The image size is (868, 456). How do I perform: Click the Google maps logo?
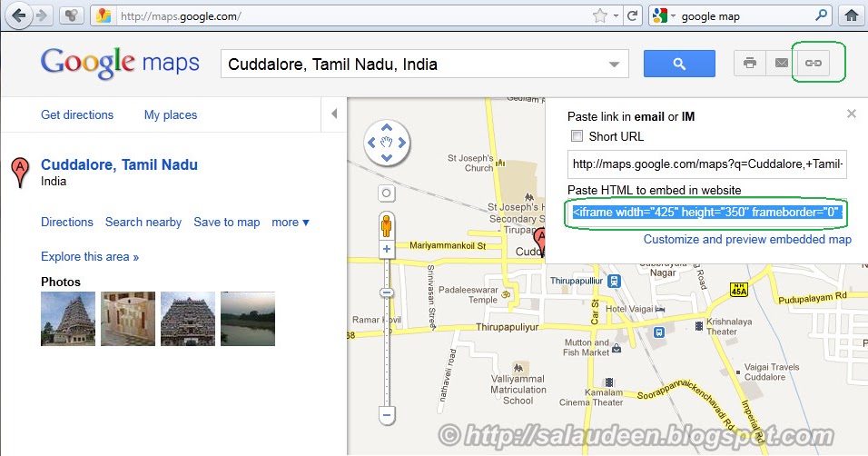(120, 64)
